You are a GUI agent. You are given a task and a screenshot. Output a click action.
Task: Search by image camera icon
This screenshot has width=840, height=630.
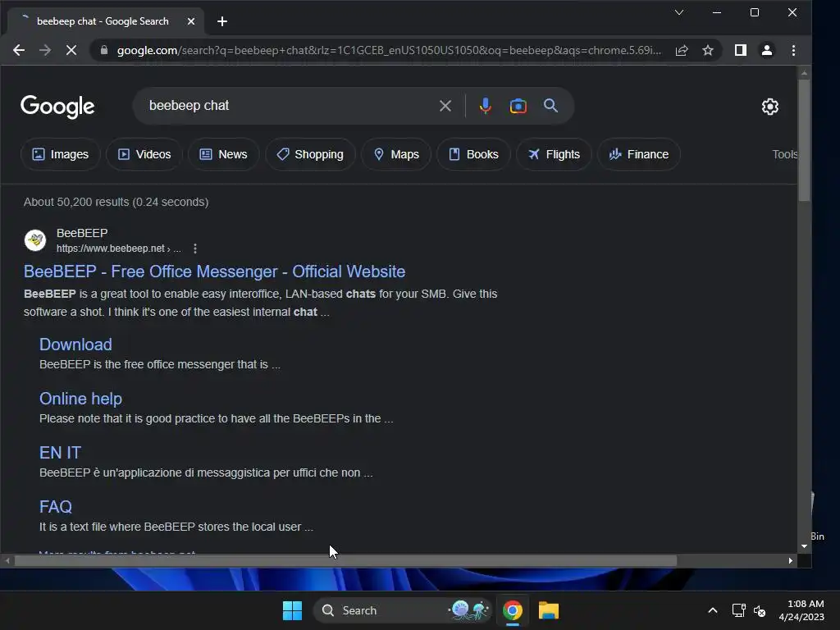(518, 106)
